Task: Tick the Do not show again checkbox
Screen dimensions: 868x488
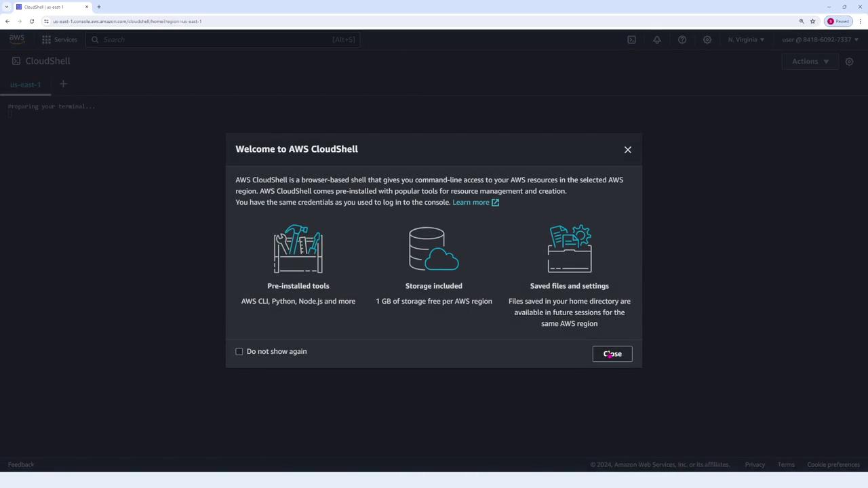Action: tap(239, 352)
